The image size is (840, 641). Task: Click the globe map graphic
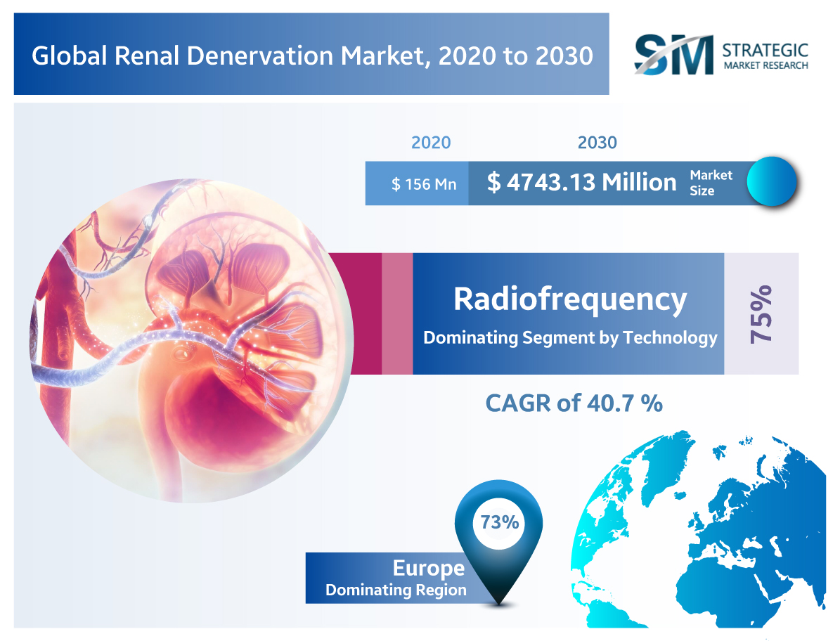coord(698,529)
